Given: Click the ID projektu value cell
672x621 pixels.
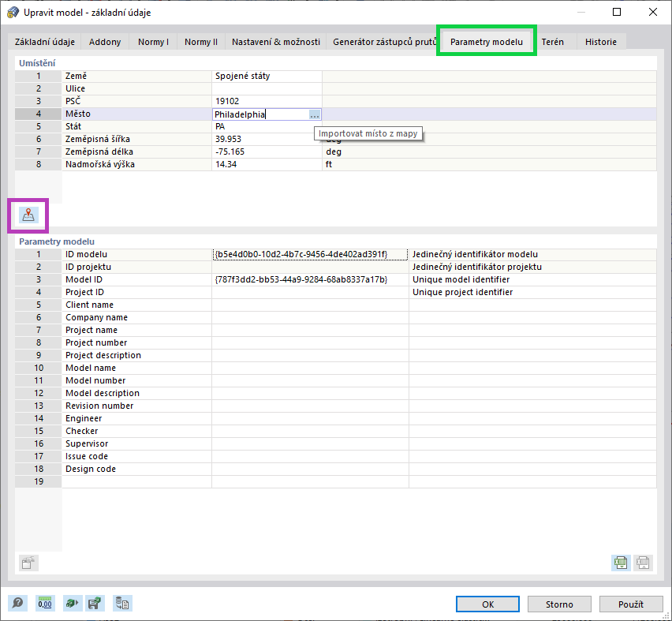Looking at the screenshot, I should pyautogui.click(x=310, y=267).
